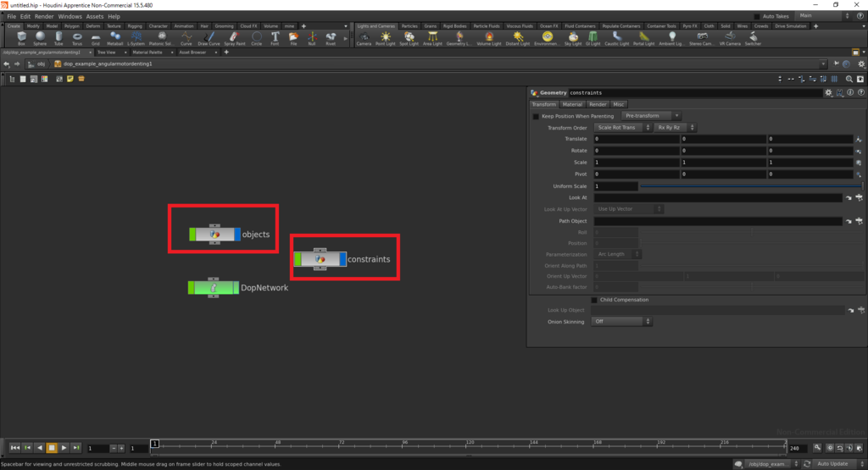Add a Caustic Light
This screenshot has height=470, width=868.
[x=617, y=38]
